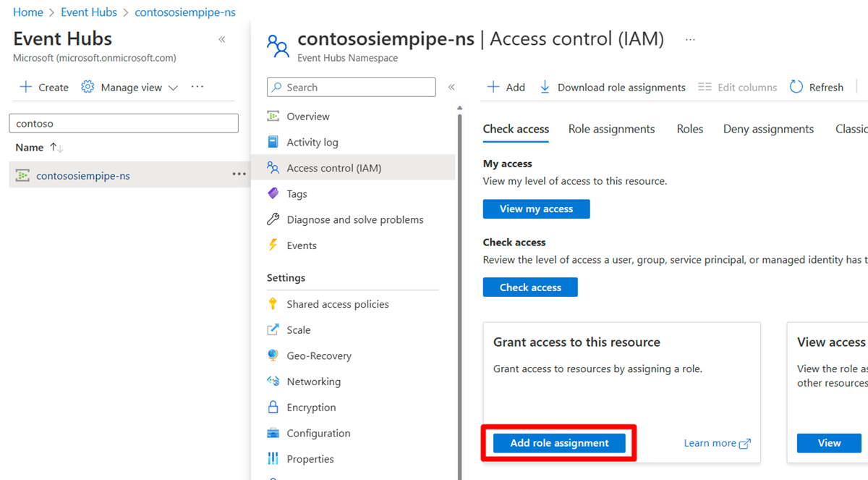The width and height of the screenshot is (868, 480).
Task: Switch to the Role assignments tab
Action: point(611,129)
